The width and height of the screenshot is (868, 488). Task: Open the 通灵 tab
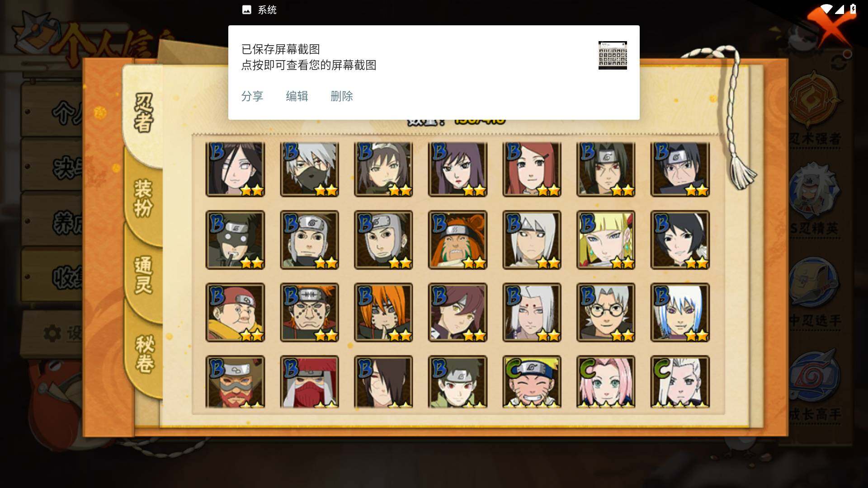point(144,276)
